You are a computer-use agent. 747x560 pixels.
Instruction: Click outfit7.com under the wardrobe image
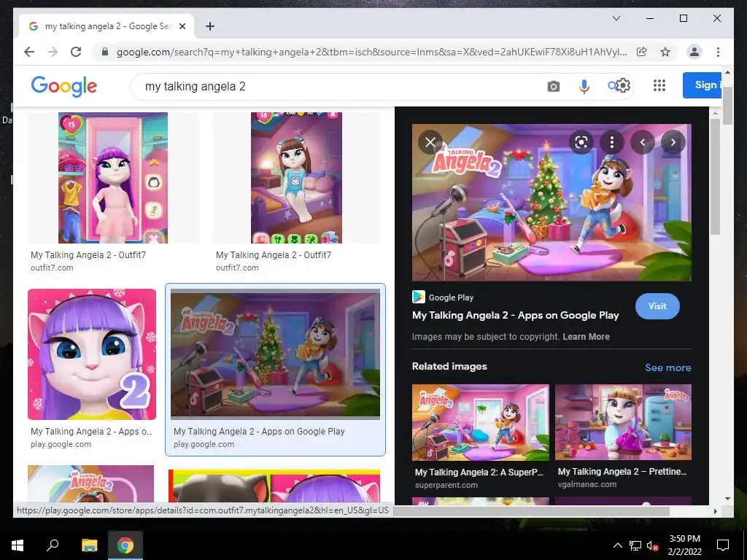click(x=52, y=268)
